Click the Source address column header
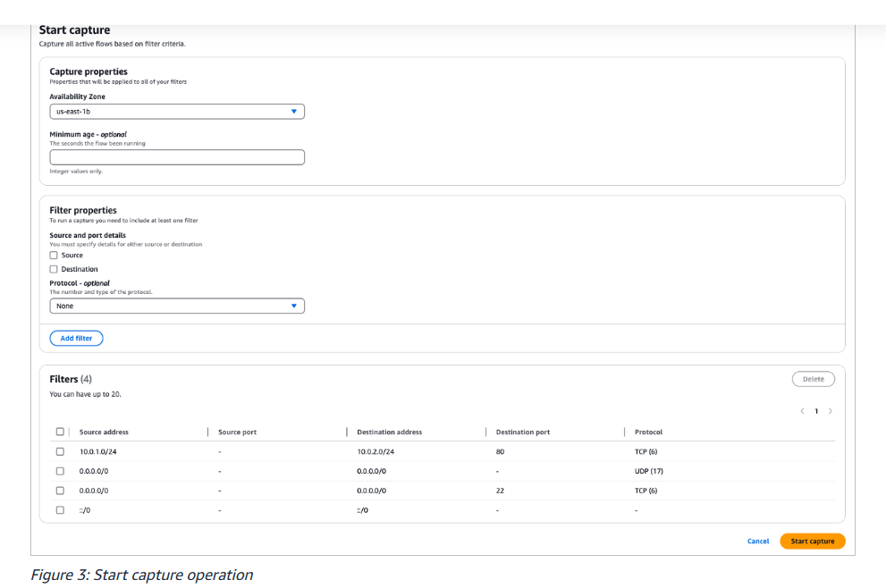The width and height of the screenshot is (886, 588). [103, 433]
